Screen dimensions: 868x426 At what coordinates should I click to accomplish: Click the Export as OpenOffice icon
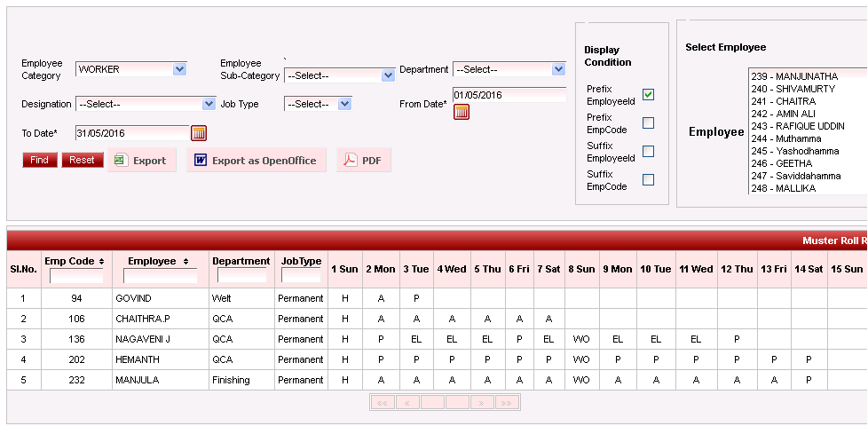200,161
